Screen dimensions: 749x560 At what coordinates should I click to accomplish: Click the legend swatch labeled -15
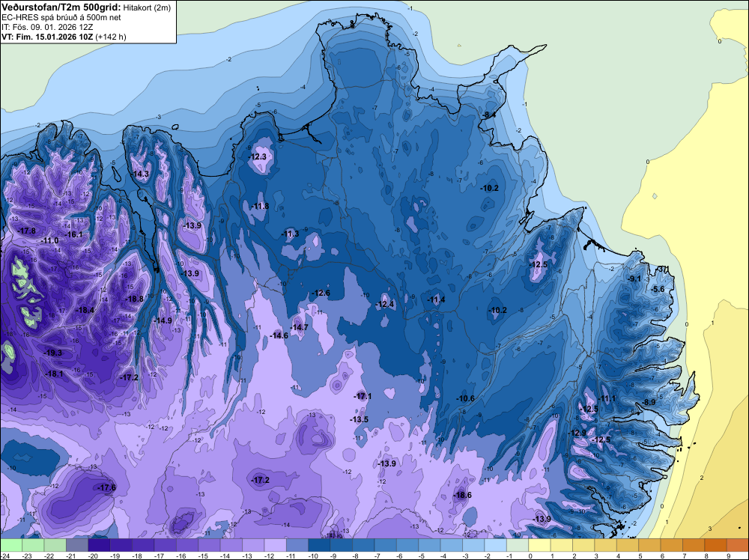point(209,545)
